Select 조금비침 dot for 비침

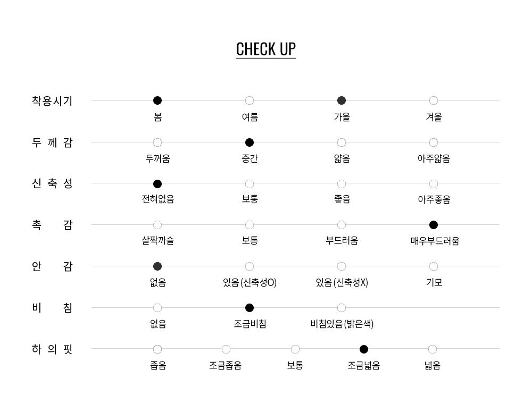click(x=250, y=308)
